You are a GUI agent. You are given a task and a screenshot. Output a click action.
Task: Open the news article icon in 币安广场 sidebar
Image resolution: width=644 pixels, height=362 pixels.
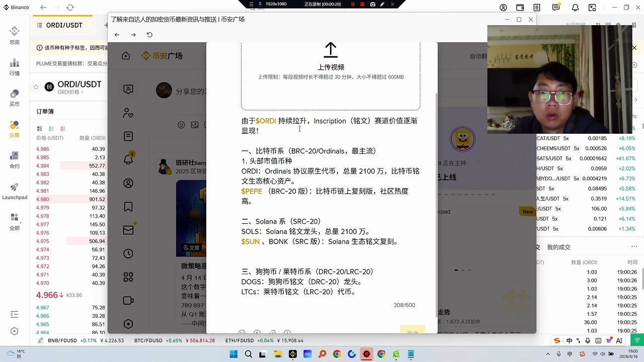128,136
